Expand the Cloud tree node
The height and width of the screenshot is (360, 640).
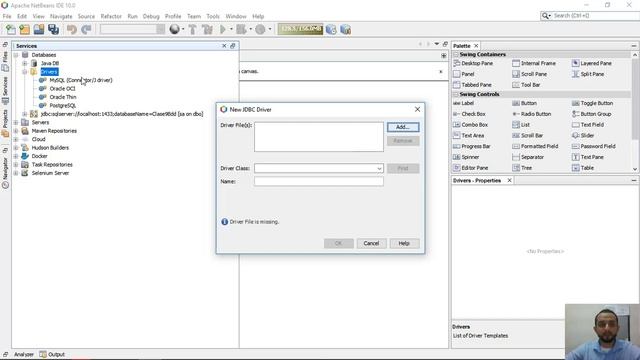click(16, 139)
